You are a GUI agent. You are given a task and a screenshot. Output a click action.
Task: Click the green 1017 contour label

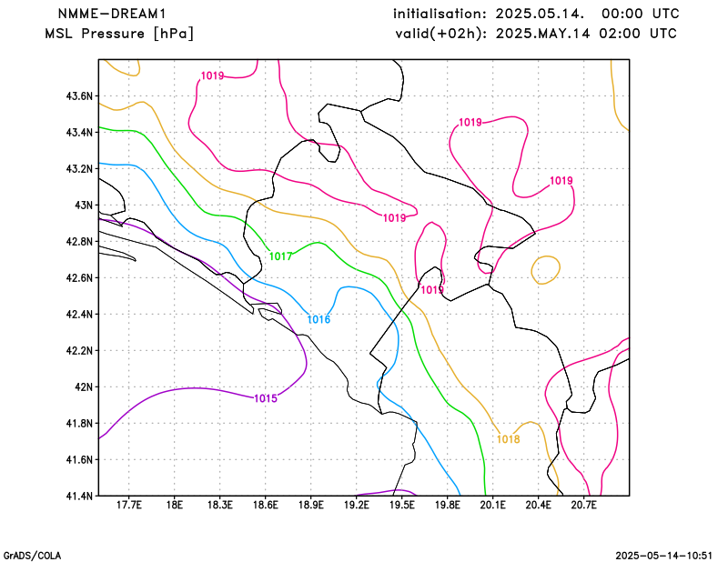(x=281, y=256)
